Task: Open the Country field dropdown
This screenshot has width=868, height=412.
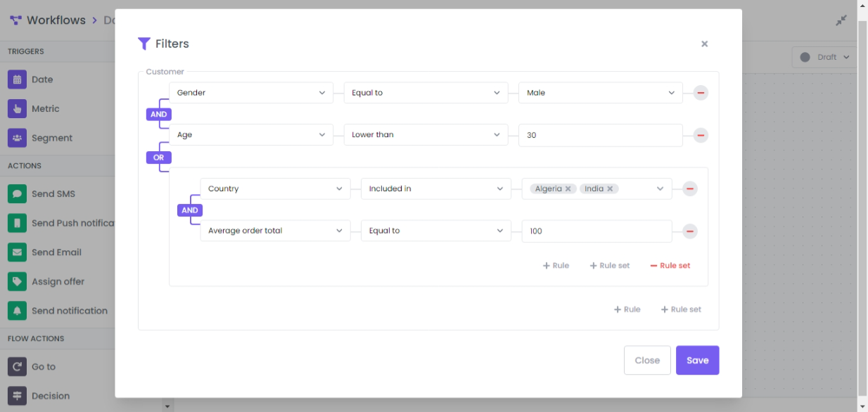Action: 275,188
